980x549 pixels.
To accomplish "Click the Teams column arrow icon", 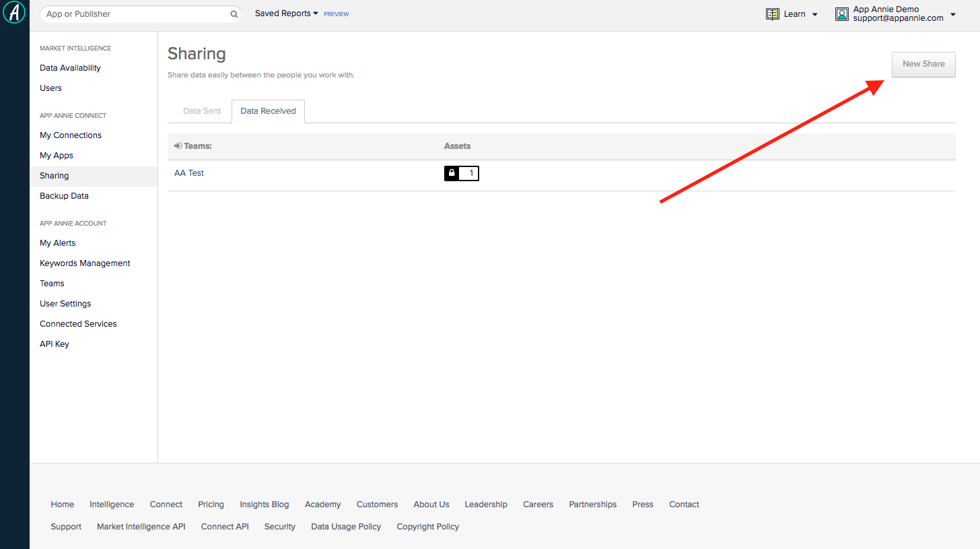I will tap(178, 146).
